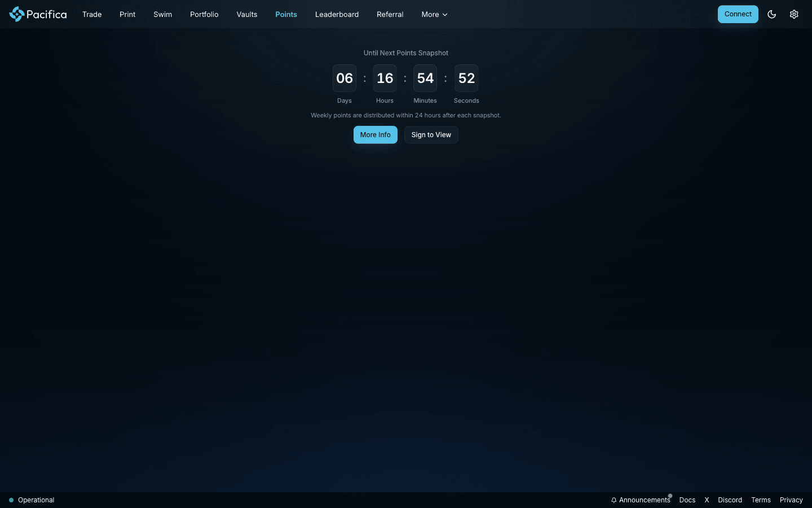Screen dimensions: 812x508
Task: Click the Connect wallet button
Action: (x=738, y=14)
